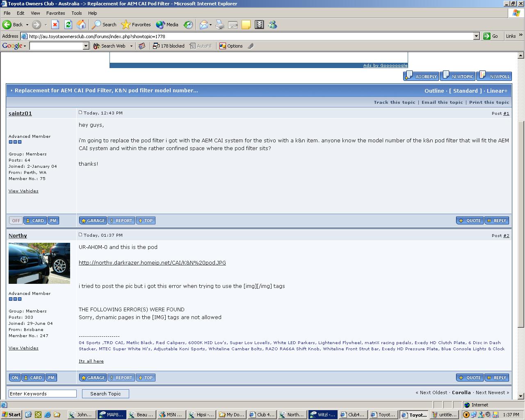Viewport: 525px width, 420px height.
Task: Open the Tools menu
Action: 77,13
